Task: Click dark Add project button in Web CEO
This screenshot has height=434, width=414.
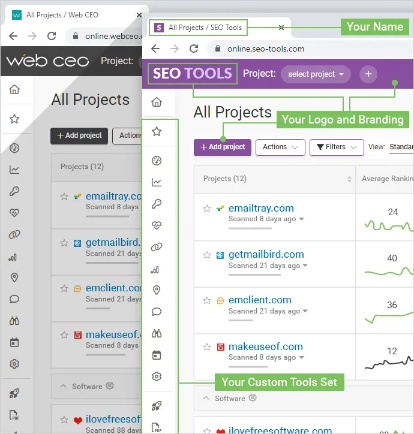Action: (x=79, y=136)
